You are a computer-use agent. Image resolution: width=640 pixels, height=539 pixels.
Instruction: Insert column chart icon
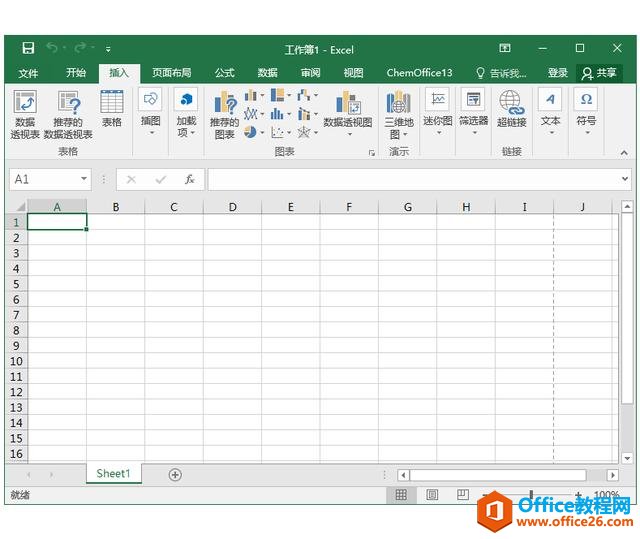pyautogui.click(x=251, y=95)
